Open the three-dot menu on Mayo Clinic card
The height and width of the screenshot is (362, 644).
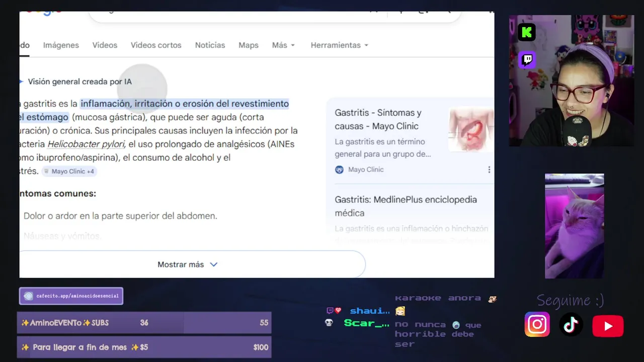click(x=489, y=170)
